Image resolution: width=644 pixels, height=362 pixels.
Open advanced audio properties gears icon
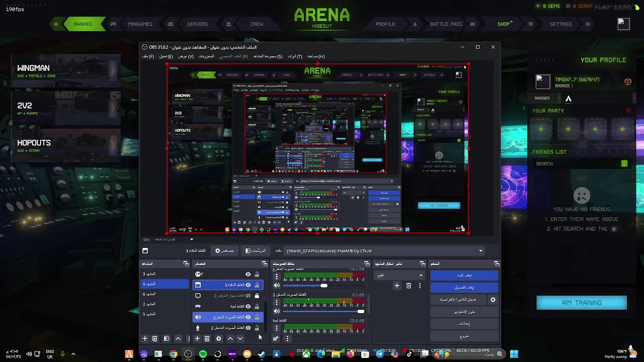[276, 339]
